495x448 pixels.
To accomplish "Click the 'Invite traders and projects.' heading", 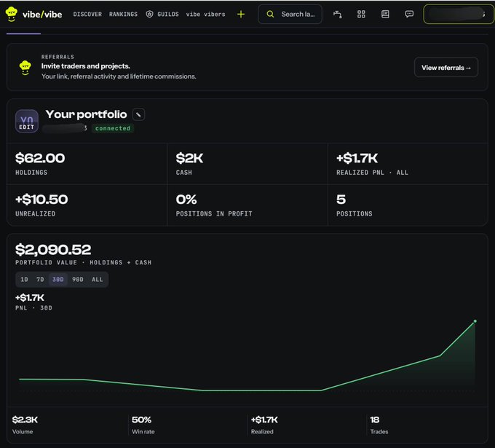I will [x=86, y=66].
